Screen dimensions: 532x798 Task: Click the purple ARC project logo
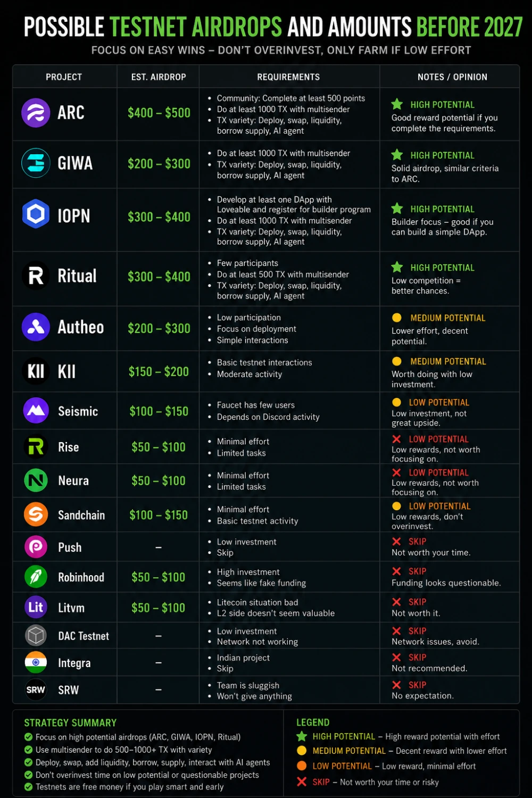(x=36, y=113)
